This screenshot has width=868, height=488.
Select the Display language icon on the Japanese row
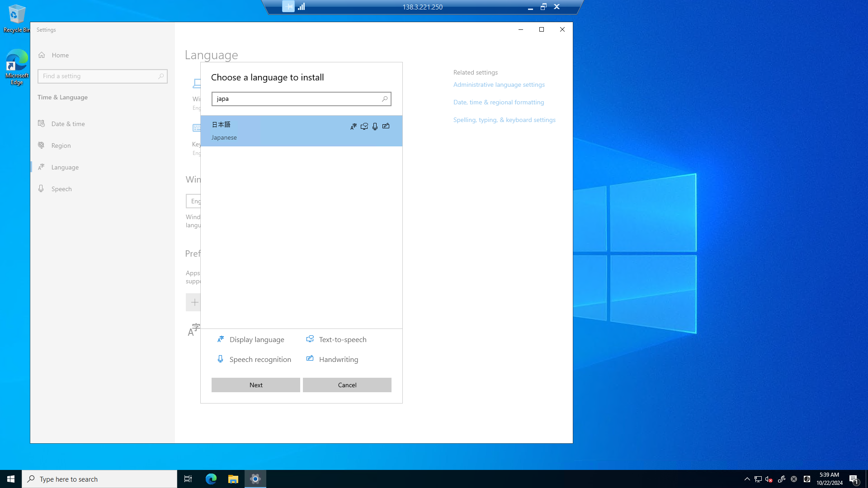pyautogui.click(x=353, y=126)
